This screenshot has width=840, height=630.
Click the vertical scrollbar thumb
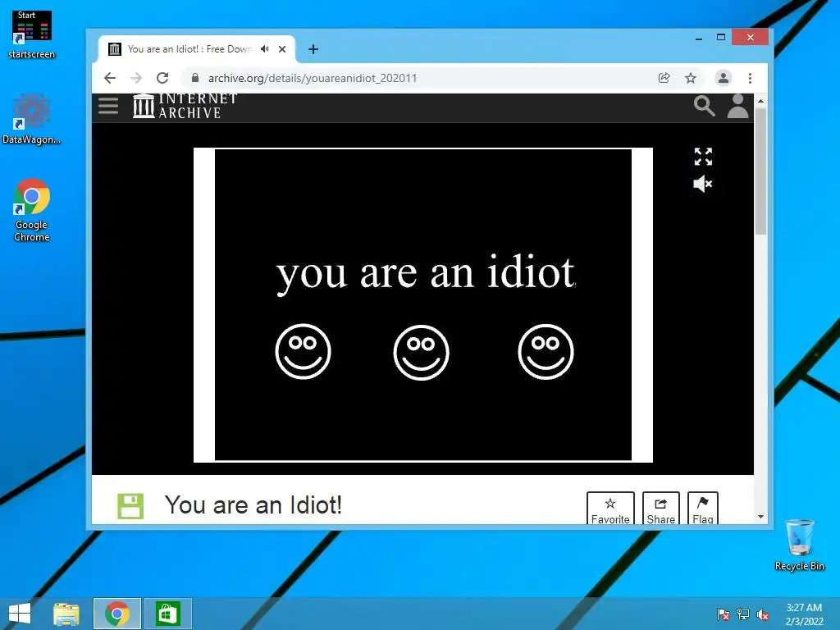760,171
